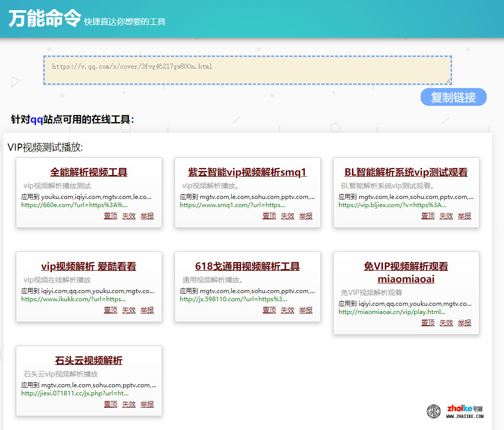
Task: Click 举报 on the 全能解析视频工具 card
Action: click(x=147, y=216)
